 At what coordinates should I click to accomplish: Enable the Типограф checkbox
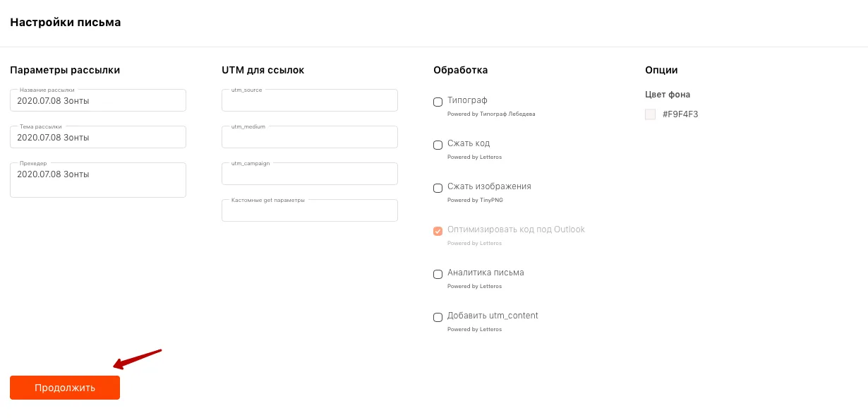pyautogui.click(x=438, y=102)
